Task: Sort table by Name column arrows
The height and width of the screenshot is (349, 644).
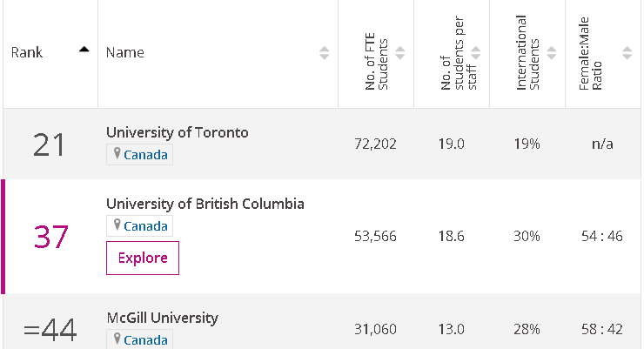Action: coord(324,53)
